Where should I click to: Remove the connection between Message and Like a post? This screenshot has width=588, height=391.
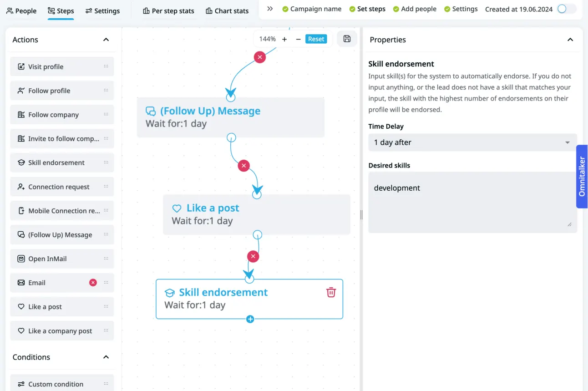pyautogui.click(x=244, y=166)
